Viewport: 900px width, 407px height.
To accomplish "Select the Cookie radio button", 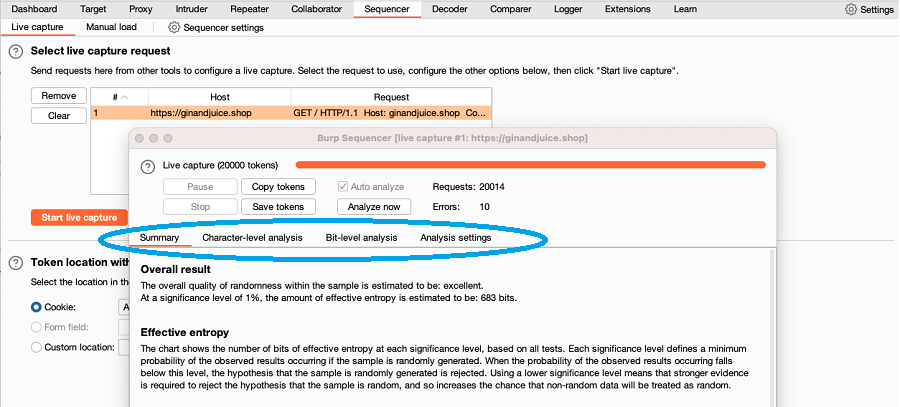I will pyautogui.click(x=37, y=308).
